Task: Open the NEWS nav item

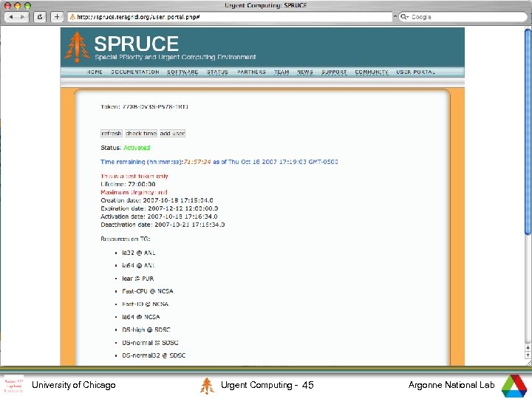Action: [305, 72]
